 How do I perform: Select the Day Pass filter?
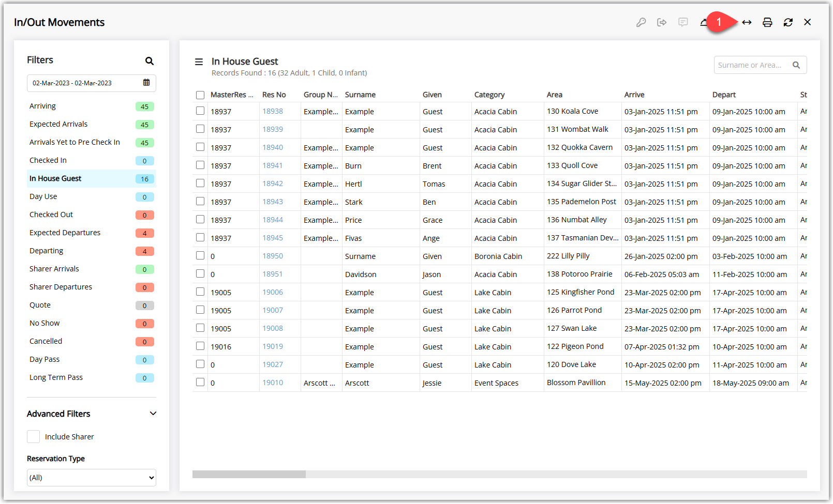coord(92,359)
